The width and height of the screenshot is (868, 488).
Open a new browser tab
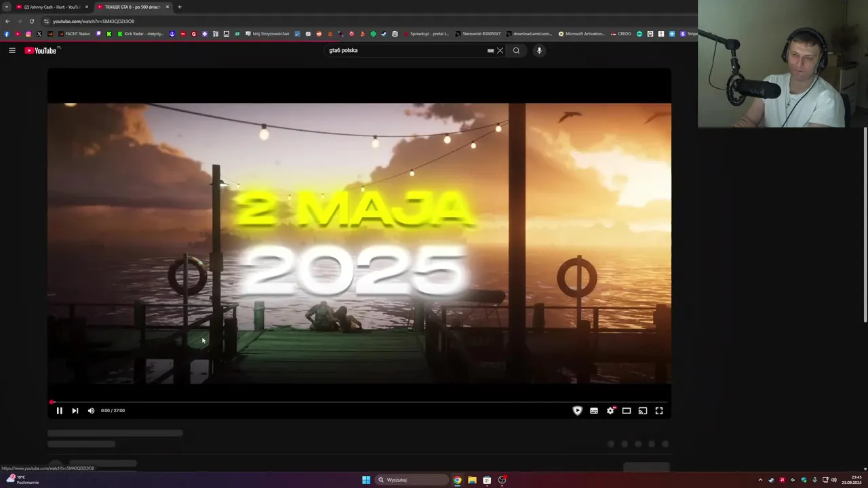pyautogui.click(x=180, y=7)
